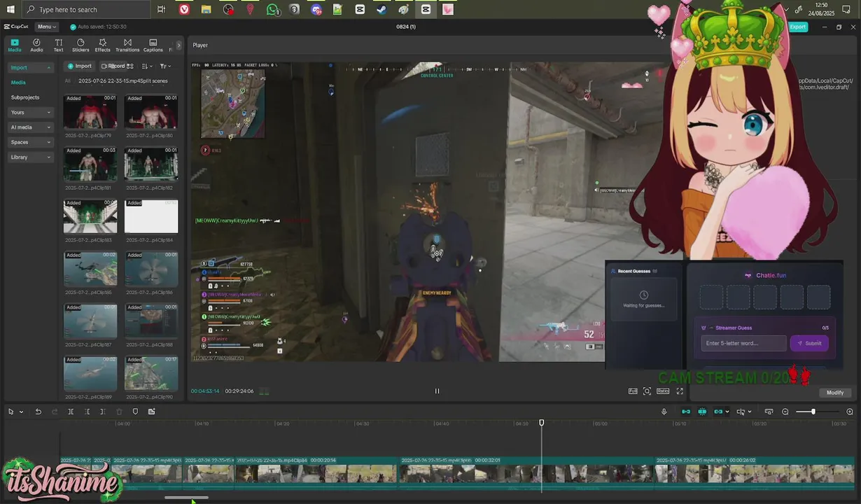Viewport: 861px width, 504px height.
Task: Click the timeline horizontal scrollbar
Action: tap(186, 498)
